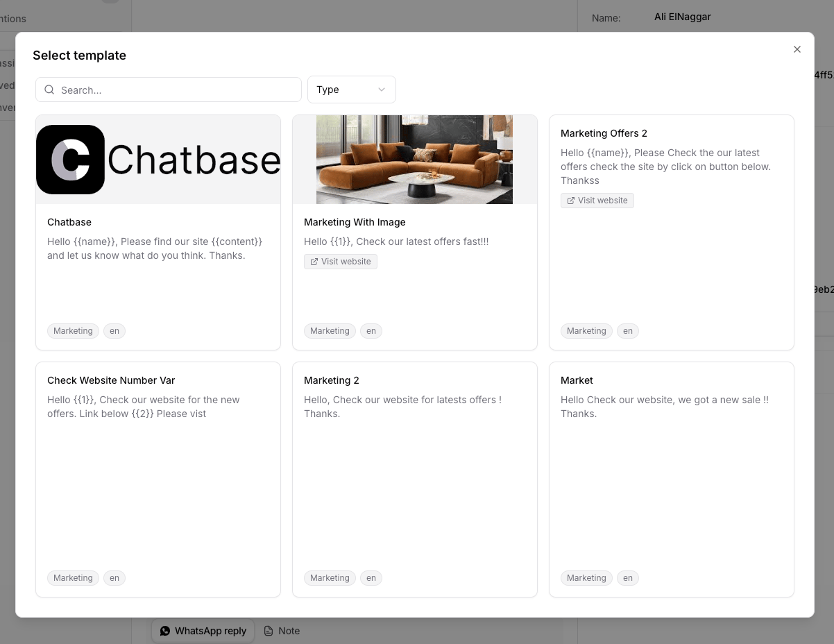Click the WhatsApp icon in reply tab
Screen dimensions: 834x644
pyautogui.click(x=165, y=631)
